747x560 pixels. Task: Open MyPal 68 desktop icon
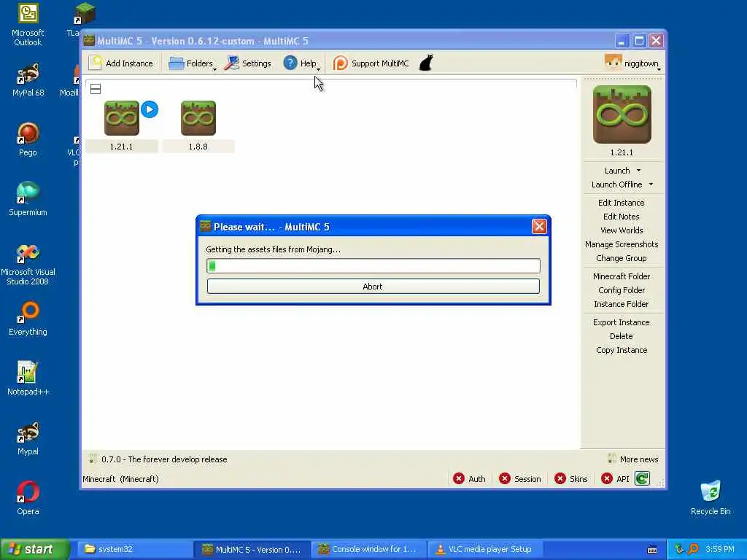[x=28, y=80]
